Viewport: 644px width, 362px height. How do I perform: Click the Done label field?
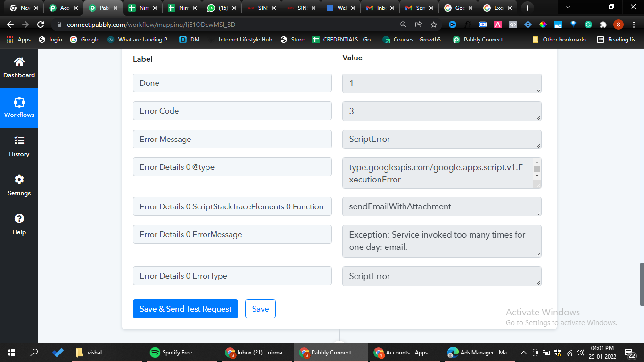[232, 83]
